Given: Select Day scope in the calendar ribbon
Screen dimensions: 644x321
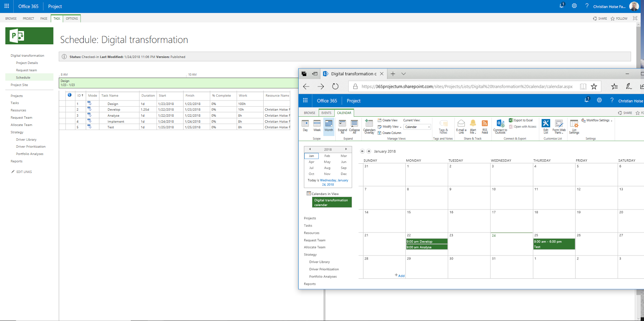Looking at the screenshot, I should (x=305, y=126).
